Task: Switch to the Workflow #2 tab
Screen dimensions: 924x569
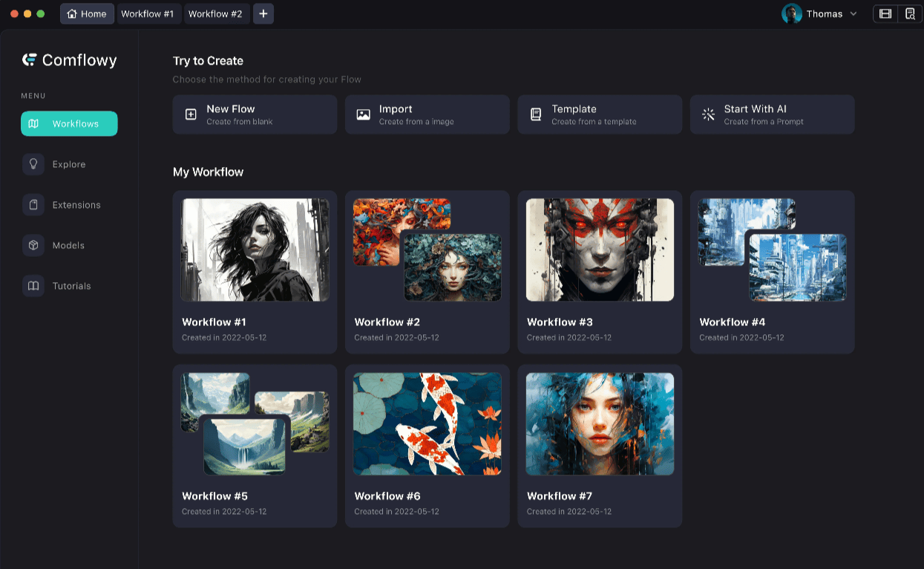Action: (215, 13)
